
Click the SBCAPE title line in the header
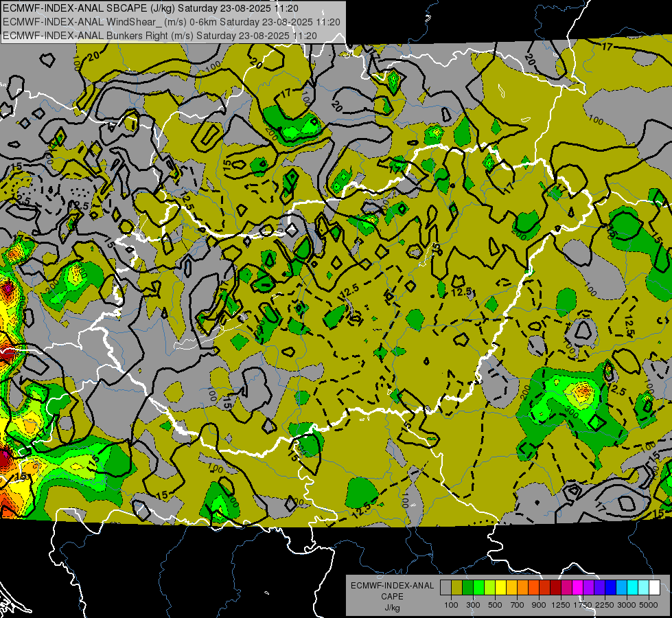150,8
